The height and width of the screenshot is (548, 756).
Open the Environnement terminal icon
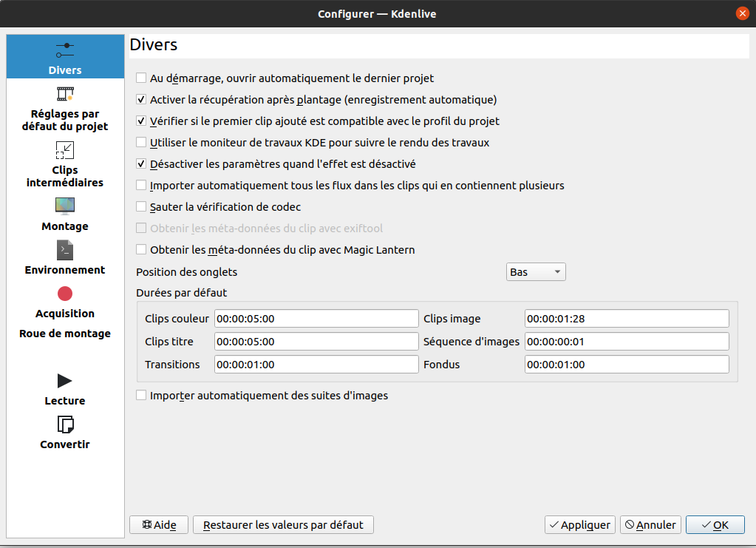tap(65, 251)
